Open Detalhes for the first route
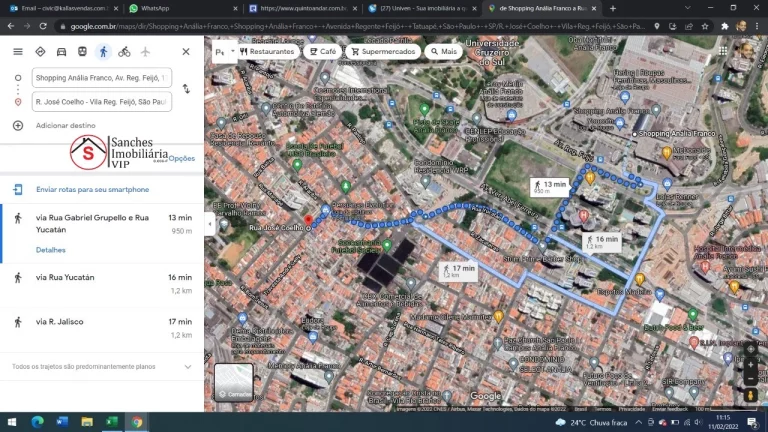The width and height of the screenshot is (768, 432). pos(50,250)
